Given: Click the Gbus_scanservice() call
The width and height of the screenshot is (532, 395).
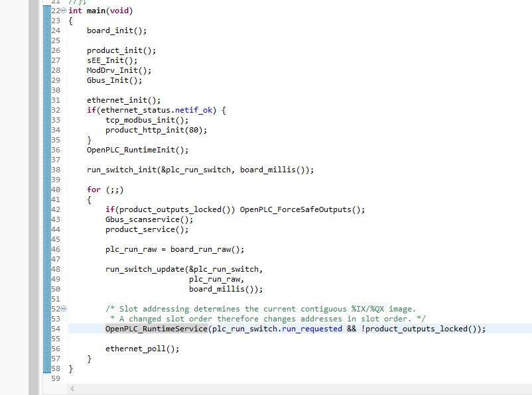Looking at the screenshot, I should click(x=149, y=219).
